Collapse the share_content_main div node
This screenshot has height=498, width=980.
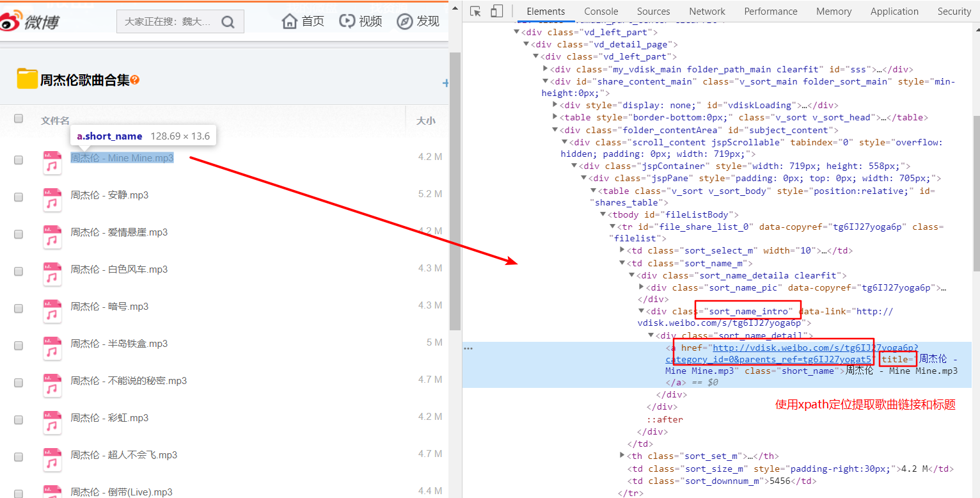coord(546,81)
